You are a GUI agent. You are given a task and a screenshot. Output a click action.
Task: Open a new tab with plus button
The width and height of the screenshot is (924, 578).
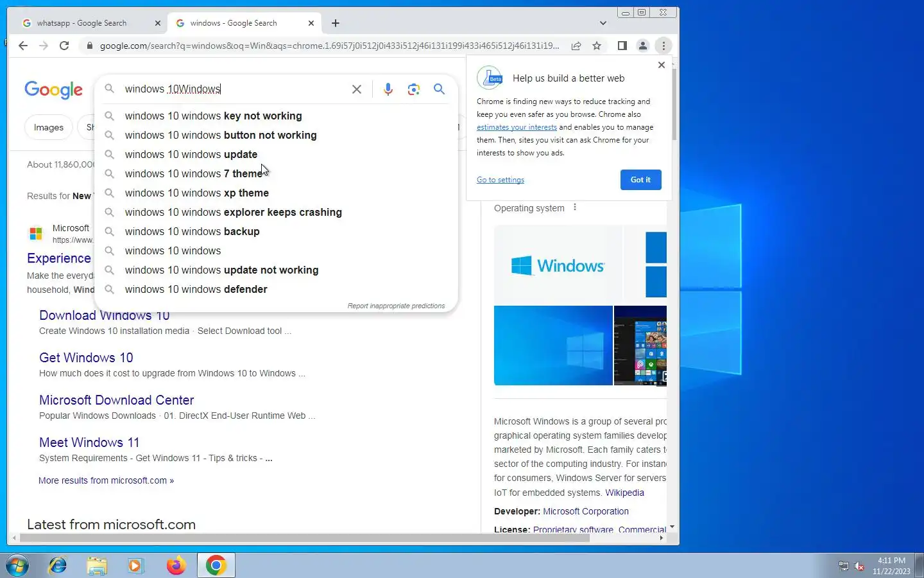336,23
